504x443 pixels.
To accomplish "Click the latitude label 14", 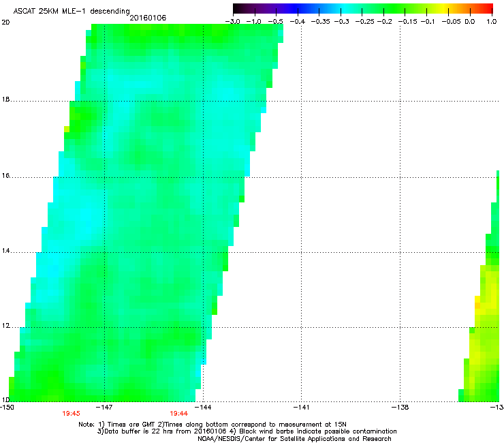I will (5, 251).
